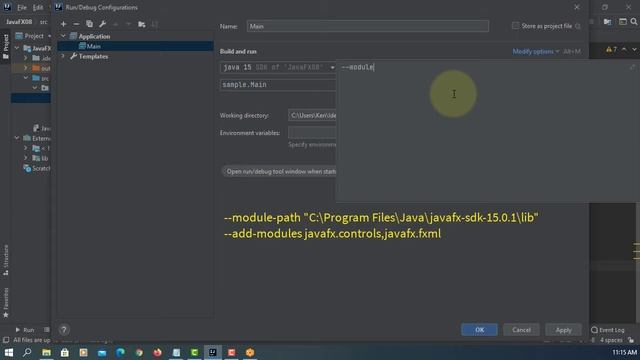Image resolution: width=640 pixels, height=360 pixels.
Task: Toggle Store as project file checkbox
Action: click(516, 26)
